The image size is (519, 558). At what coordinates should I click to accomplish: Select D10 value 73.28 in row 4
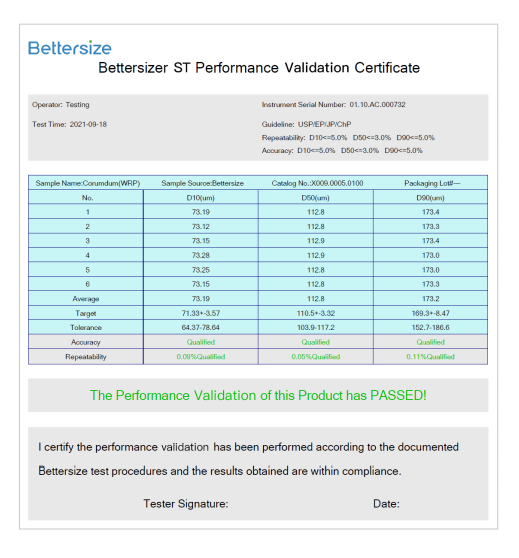[201, 255]
